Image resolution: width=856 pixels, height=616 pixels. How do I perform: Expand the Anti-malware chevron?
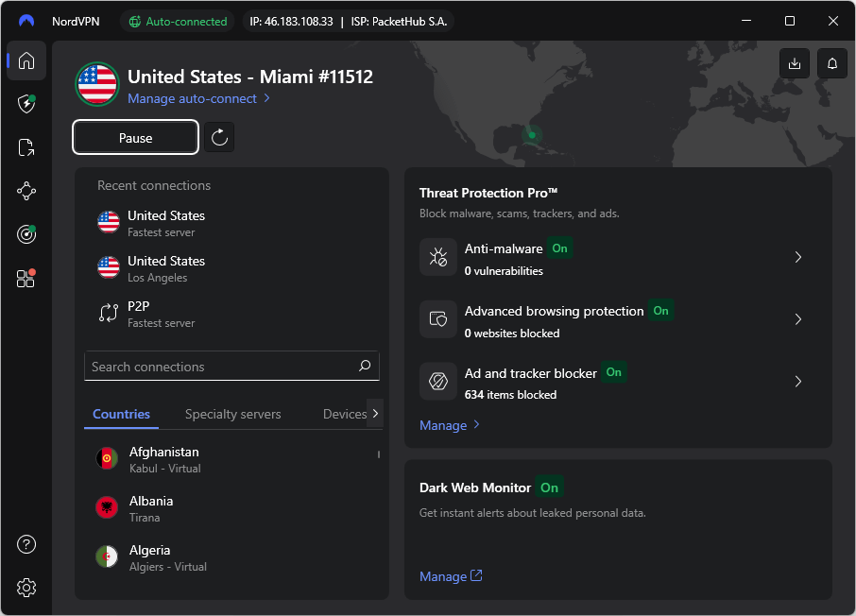(797, 256)
